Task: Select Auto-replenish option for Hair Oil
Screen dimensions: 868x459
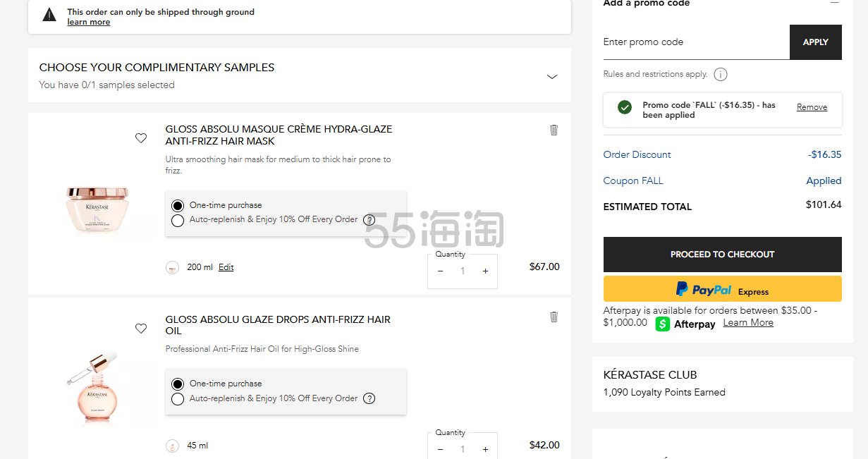Action: tap(178, 399)
